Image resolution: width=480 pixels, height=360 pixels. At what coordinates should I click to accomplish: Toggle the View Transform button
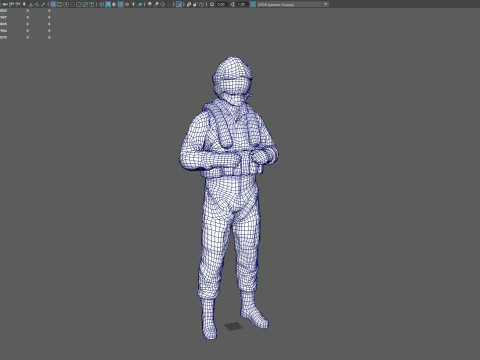[x=253, y=4]
